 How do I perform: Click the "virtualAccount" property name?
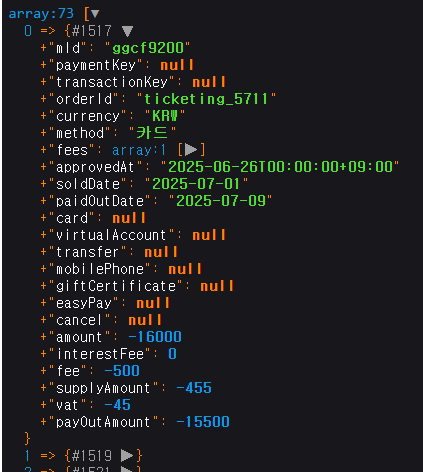[111, 235]
